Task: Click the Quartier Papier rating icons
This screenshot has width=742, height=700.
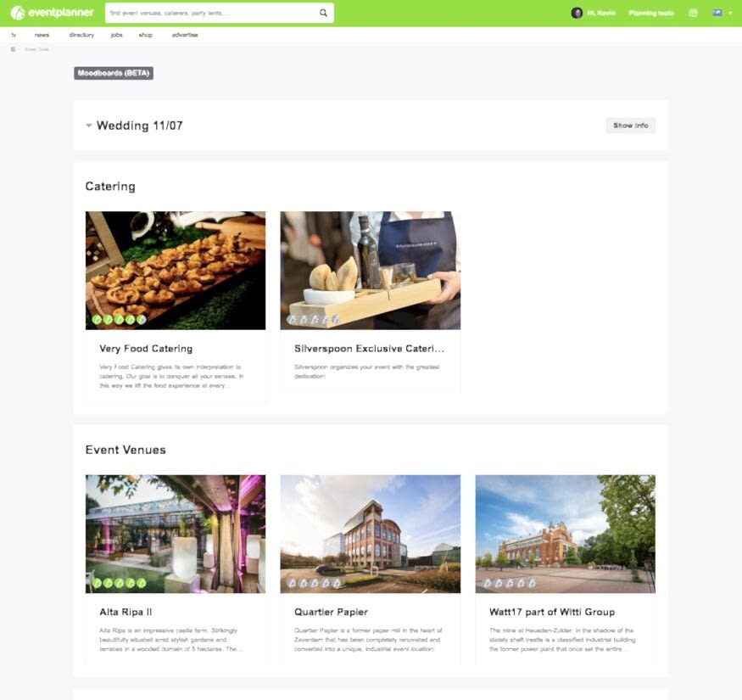Action: 315,583
